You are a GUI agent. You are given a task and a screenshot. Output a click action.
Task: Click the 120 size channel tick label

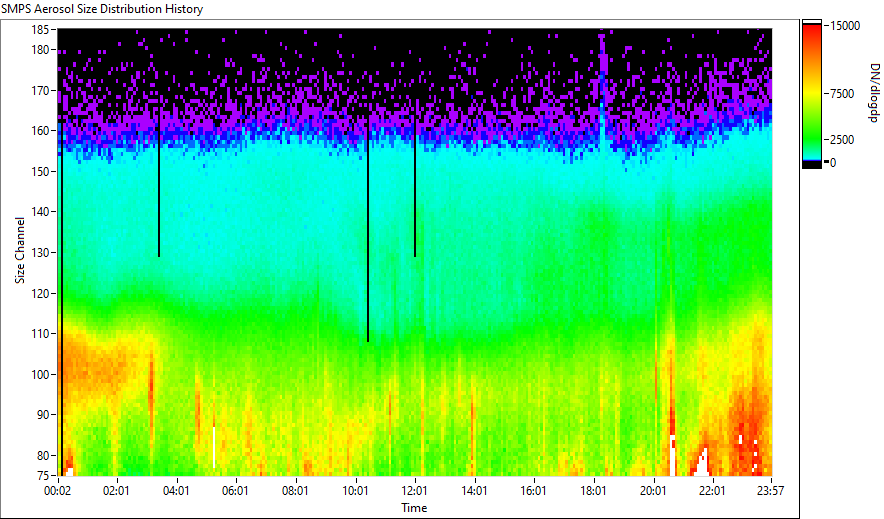(40, 293)
